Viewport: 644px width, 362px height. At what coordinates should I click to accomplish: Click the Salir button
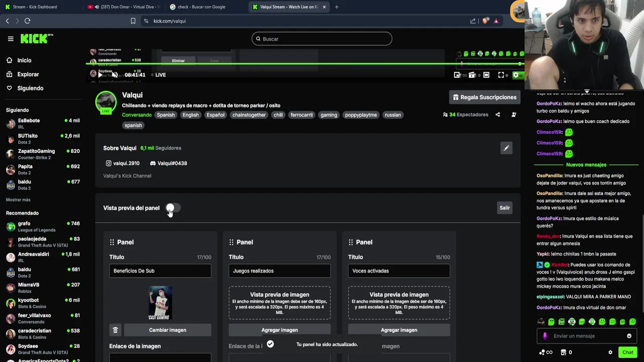(505, 208)
